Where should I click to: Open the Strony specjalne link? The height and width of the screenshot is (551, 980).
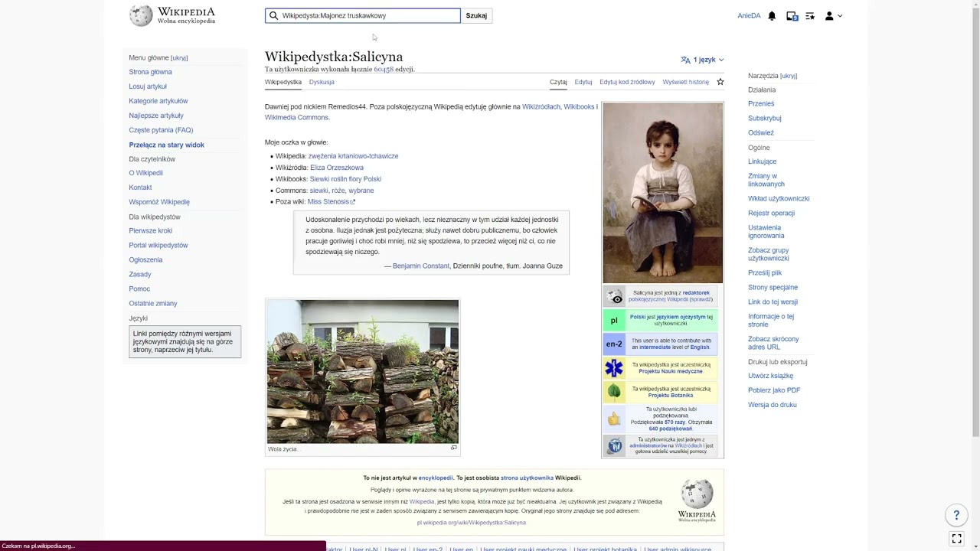(x=773, y=287)
